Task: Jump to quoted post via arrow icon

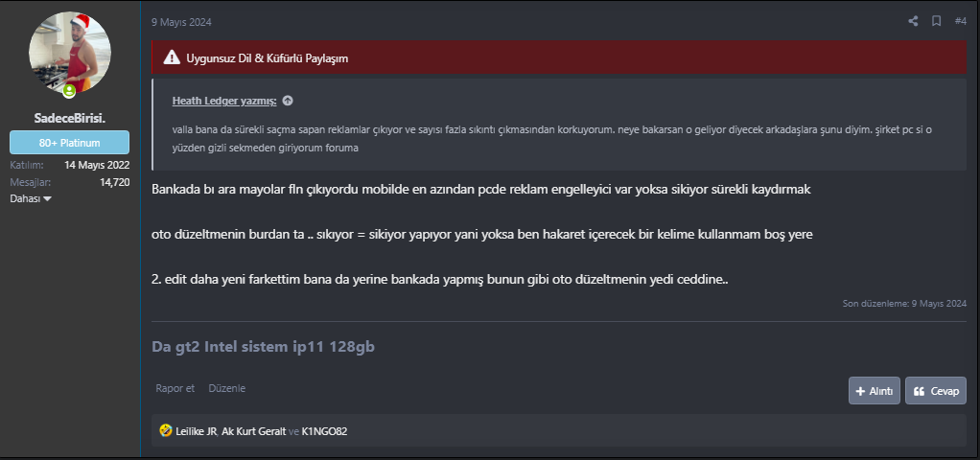Action: point(288,101)
